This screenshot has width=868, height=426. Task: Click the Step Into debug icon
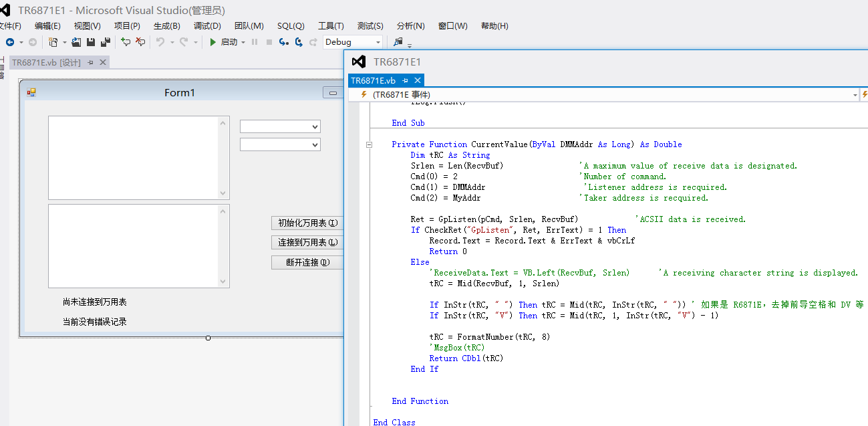[284, 42]
